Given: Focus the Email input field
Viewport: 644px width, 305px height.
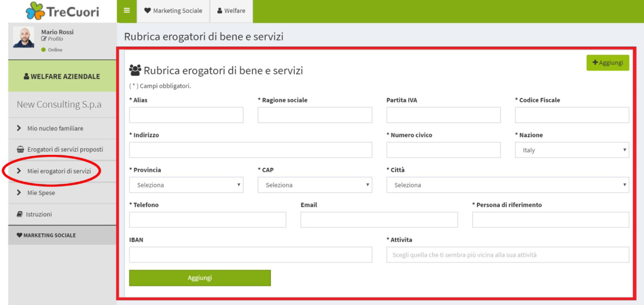Looking at the screenshot, I should [x=379, y=220].
